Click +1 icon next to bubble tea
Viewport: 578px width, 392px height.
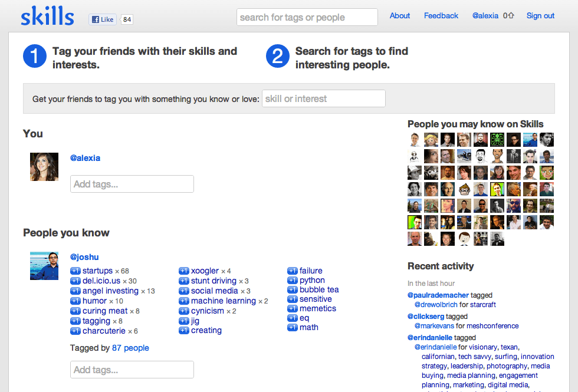click(x=292, y=290)
